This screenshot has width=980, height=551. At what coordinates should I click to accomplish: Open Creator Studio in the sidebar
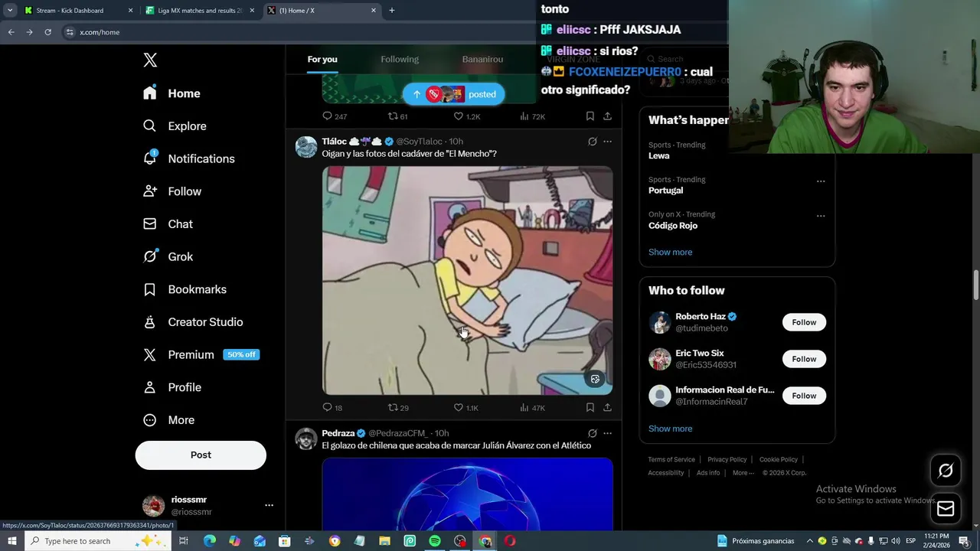193,322
